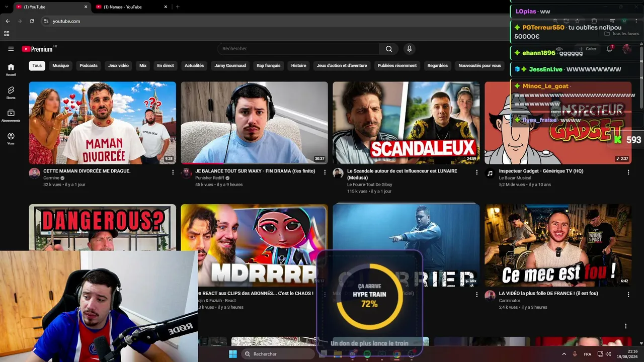644x362 pixels.
Task: Go back with the browser arrow
Action: tap(8, 21)
